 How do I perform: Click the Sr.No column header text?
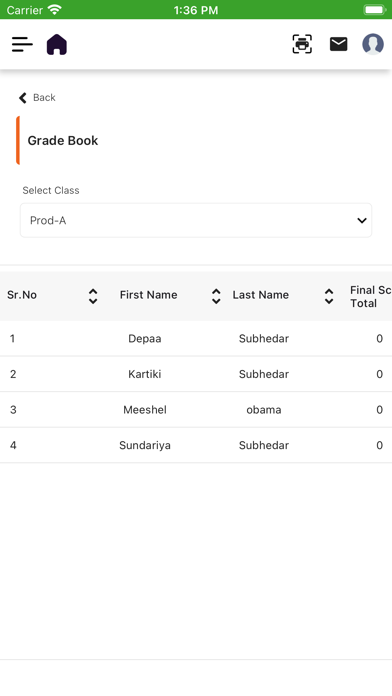pyautogui.click(x=22, y=295)
